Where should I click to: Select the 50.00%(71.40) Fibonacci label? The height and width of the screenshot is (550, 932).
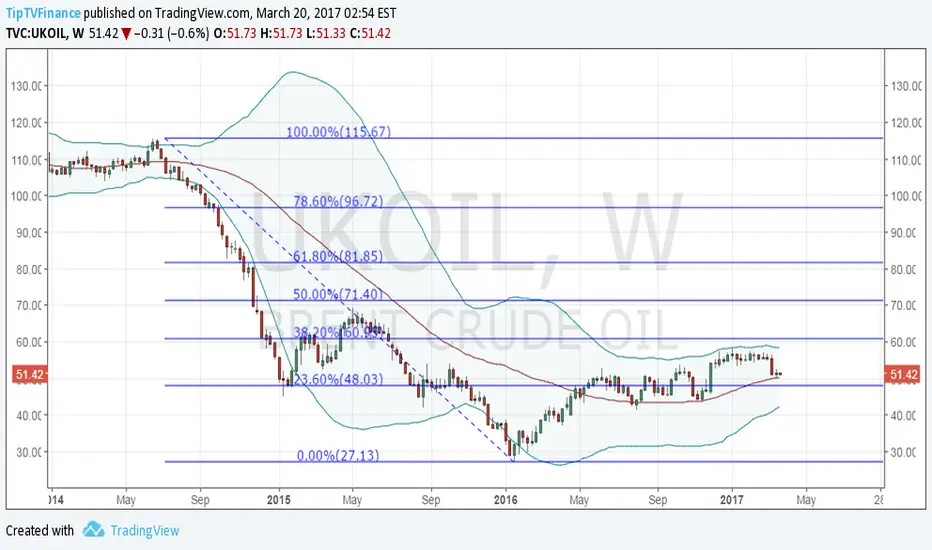click(x=338, y=294)
